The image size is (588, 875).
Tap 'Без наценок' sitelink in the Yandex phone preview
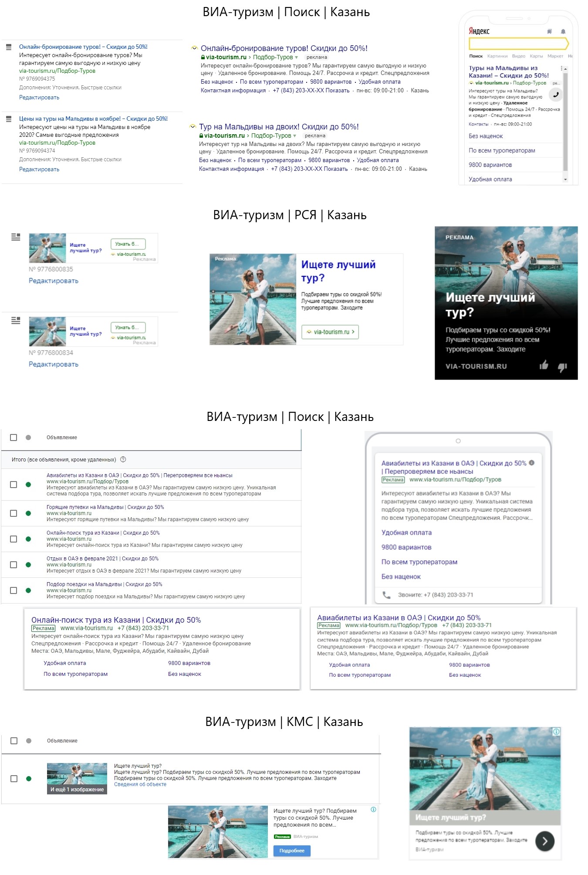(486, 136)
